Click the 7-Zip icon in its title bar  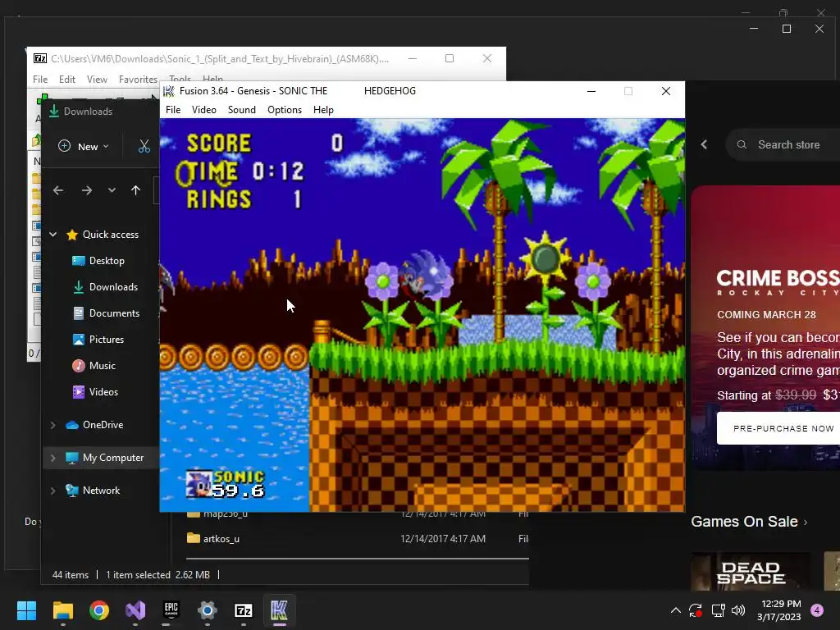[40, 58]
